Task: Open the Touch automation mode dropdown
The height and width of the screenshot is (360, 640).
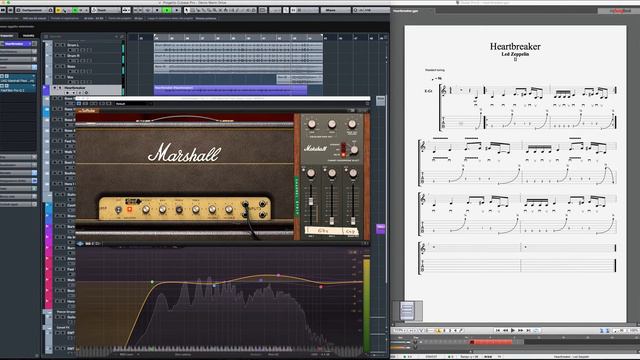Action: coord(105,10)
